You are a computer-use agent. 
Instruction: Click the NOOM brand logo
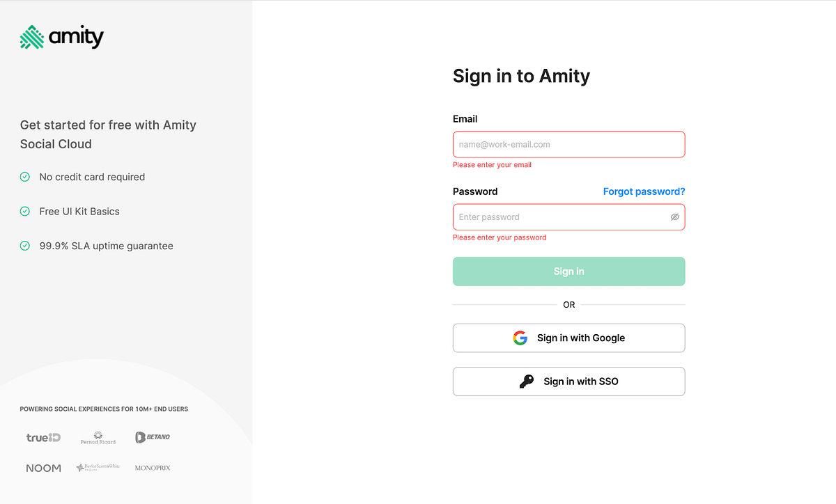43,467
